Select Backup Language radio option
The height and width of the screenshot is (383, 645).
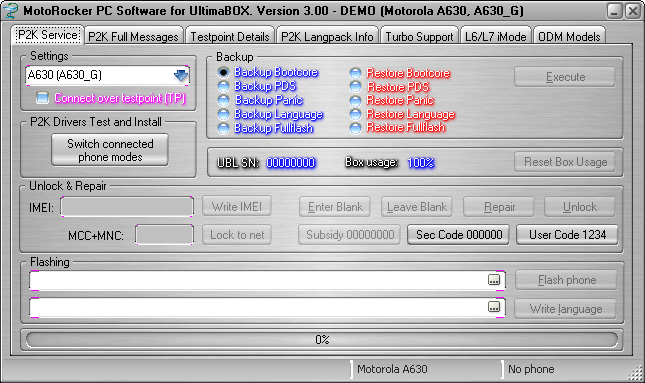pos(223,114)
